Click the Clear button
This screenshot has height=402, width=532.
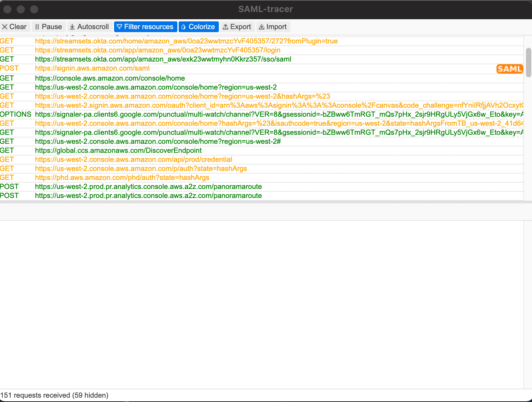(15, 27)
